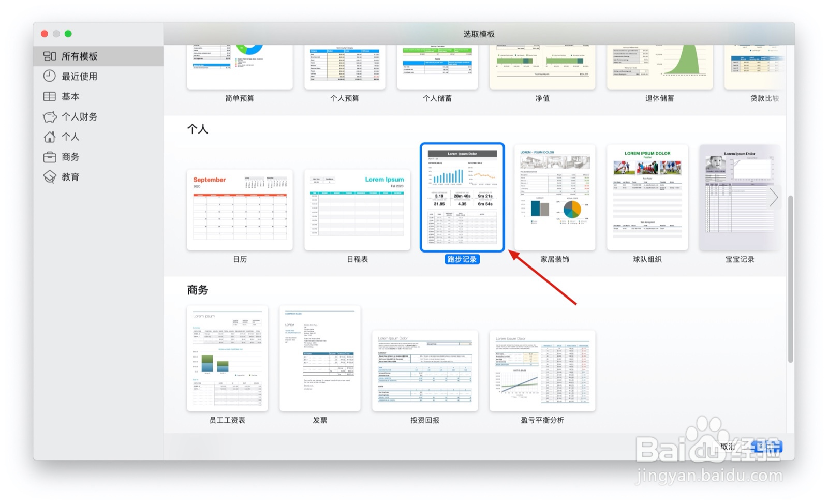Close the window with red button
The height and width of the screenshot is (504, 828).
45,34
